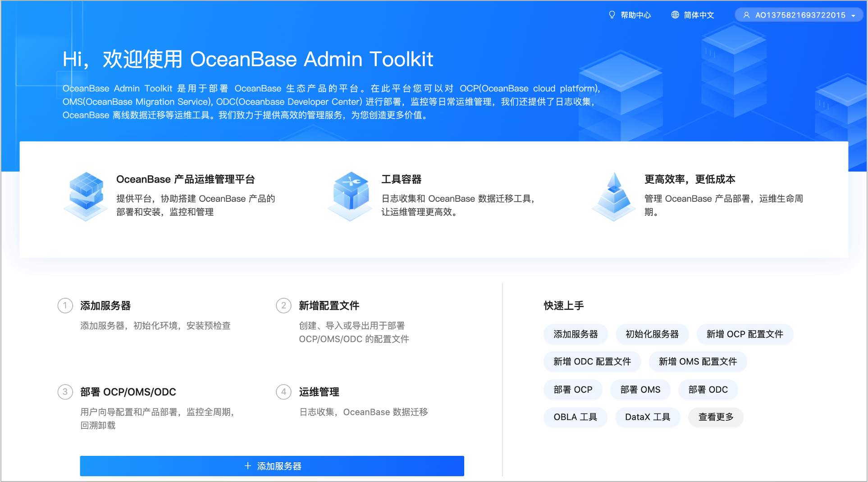The image size is (868, 482).
Task: Expand the account AO1375821693722015 dropdown
Action: (x=799, y=15)
